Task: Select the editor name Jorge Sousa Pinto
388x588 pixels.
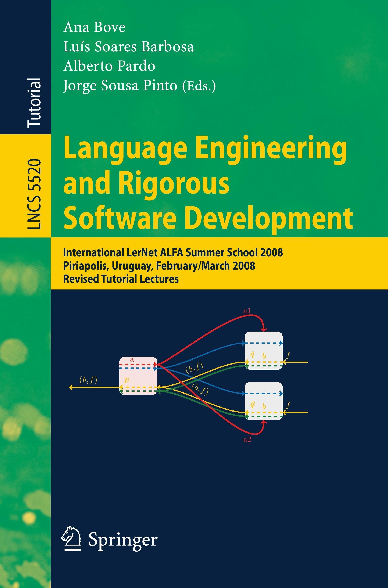Action: click(x=120, y=86)
